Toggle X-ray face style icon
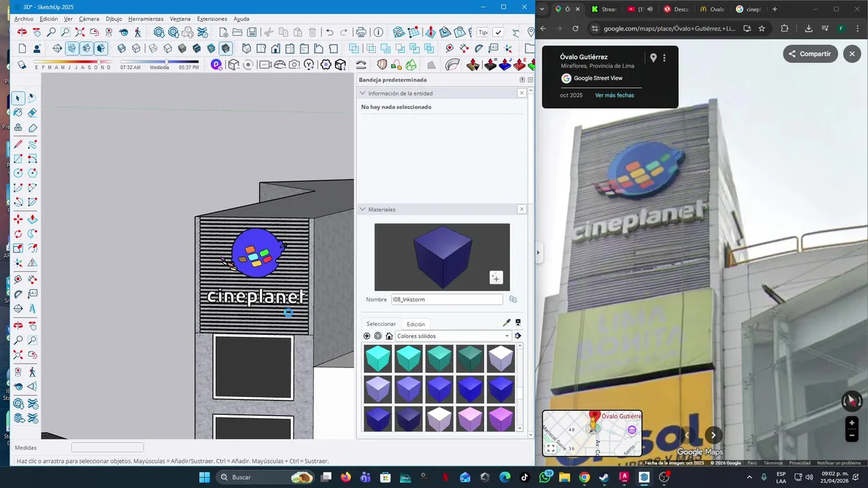The height and width of the screenshot is (488, 868). (x=121, y=48)
